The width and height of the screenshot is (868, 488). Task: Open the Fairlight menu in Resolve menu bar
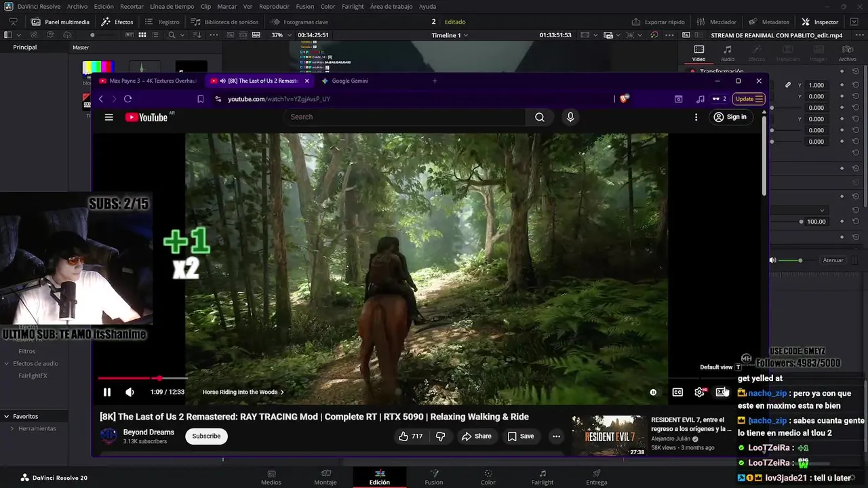click(x=353, y=6)
